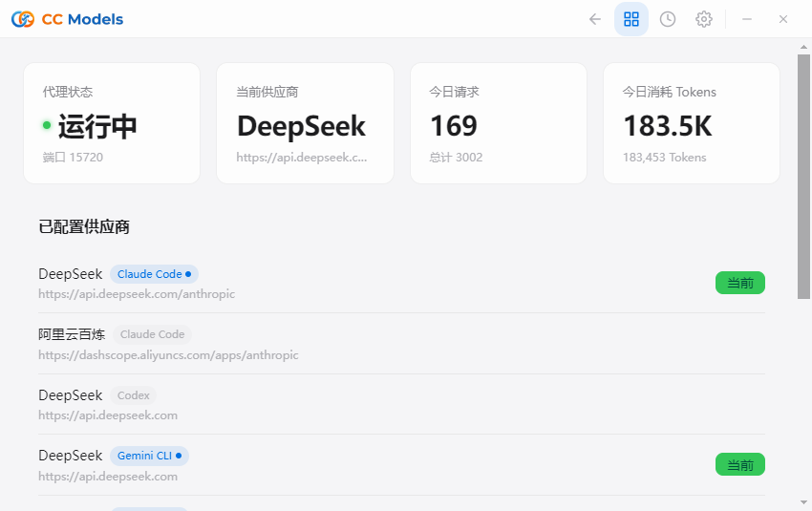Click the 总计 3002 text
Image resolution: width=812 pixels, height=511 pixels.
456,158
